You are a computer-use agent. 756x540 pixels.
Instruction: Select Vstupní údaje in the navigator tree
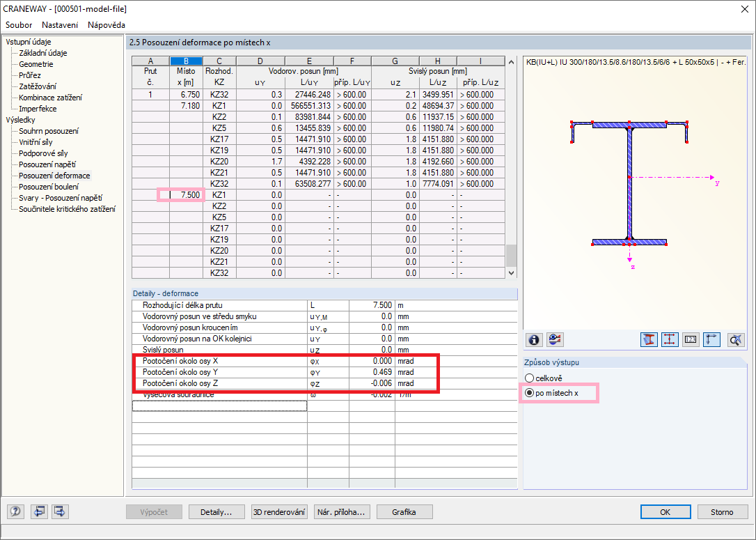click(x=28, y=42)
